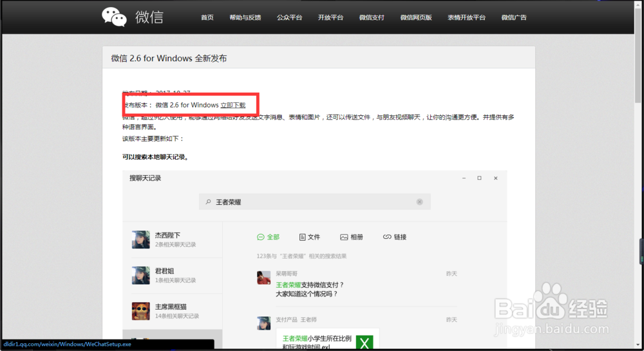Click the 立即下载 download link
Screen dimensions: 644x351
(233, 105)
